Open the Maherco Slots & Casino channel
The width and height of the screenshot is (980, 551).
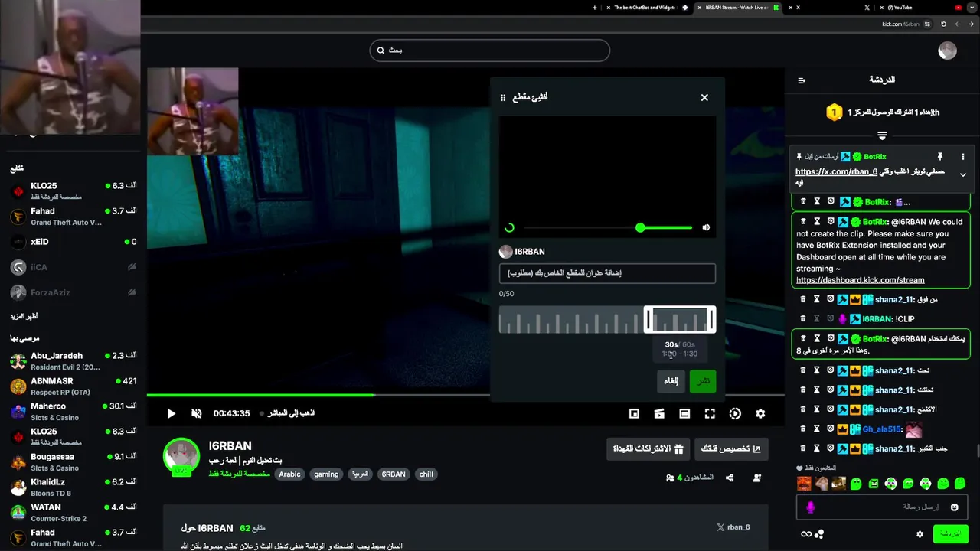73,412
